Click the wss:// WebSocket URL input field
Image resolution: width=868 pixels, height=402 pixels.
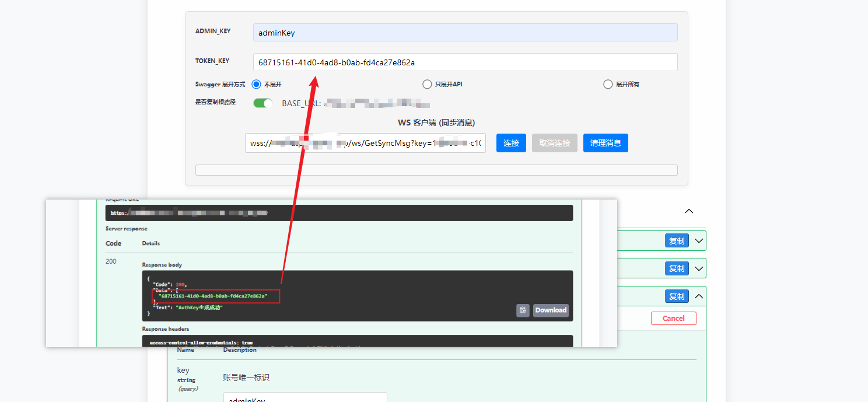[x=365, y=143]
